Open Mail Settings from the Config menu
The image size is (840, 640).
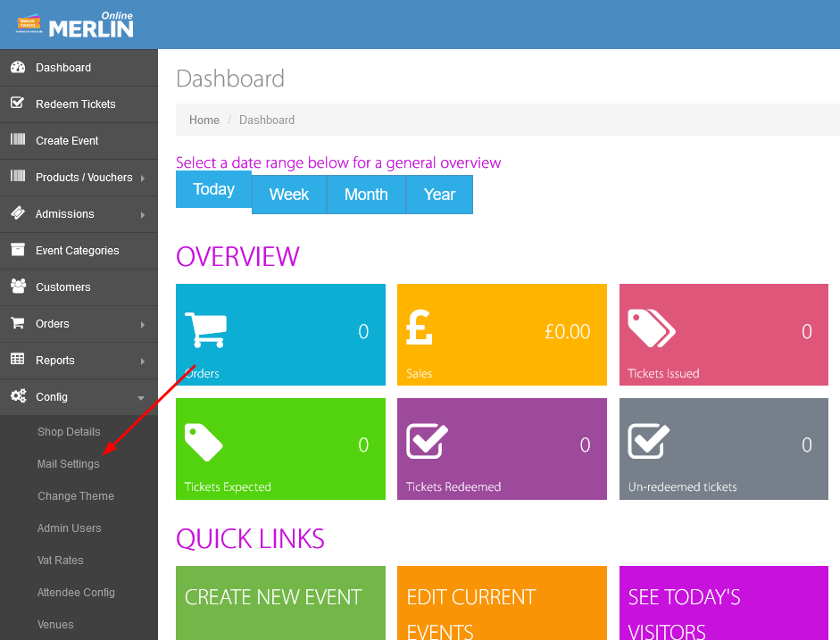[69, 463]
